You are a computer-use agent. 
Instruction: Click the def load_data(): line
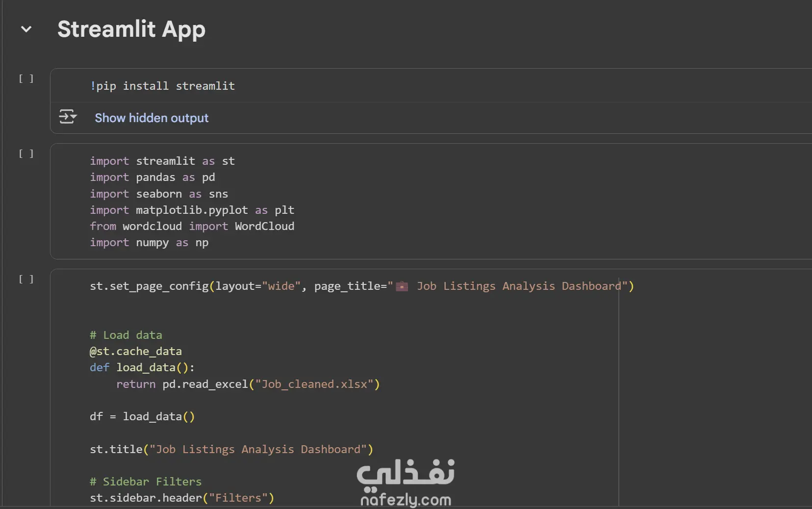coord(142,367)
